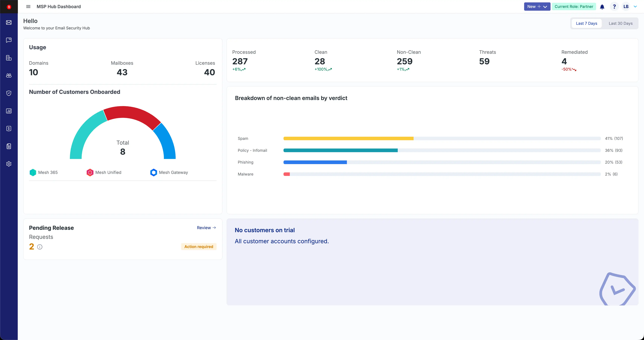Select the Last 7 Days tab

coord(587,23)
